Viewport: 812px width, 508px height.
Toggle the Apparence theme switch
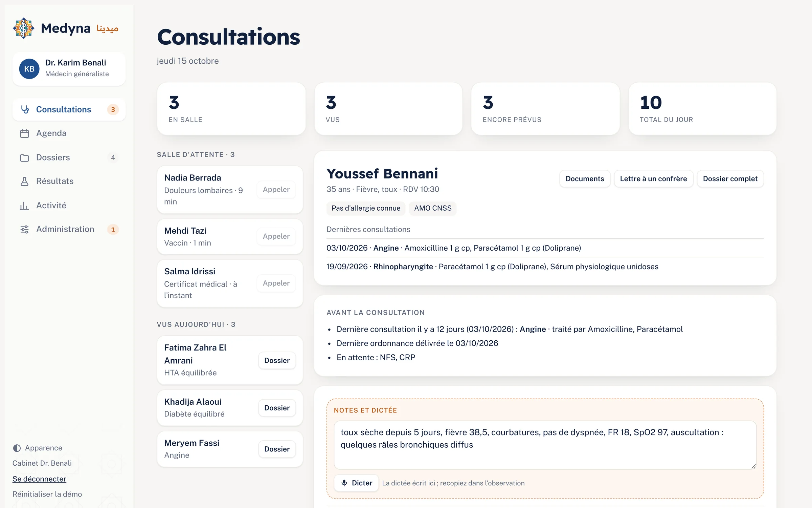38,448
